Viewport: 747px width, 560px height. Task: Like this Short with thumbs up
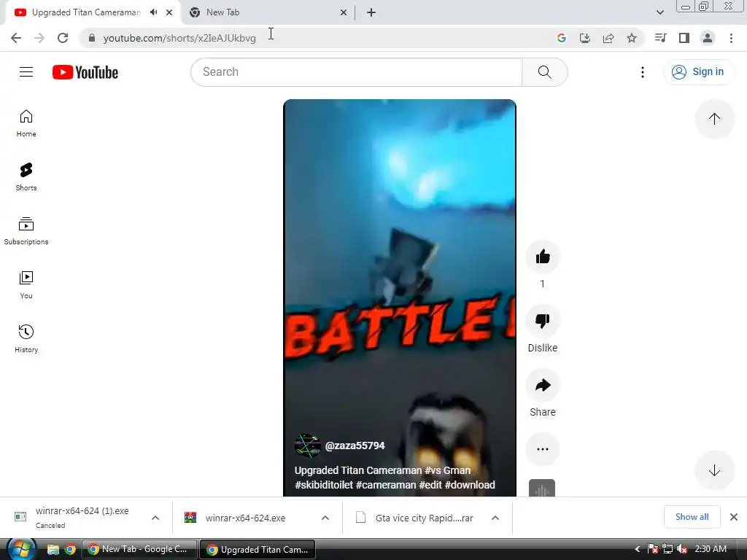[543, 257]
